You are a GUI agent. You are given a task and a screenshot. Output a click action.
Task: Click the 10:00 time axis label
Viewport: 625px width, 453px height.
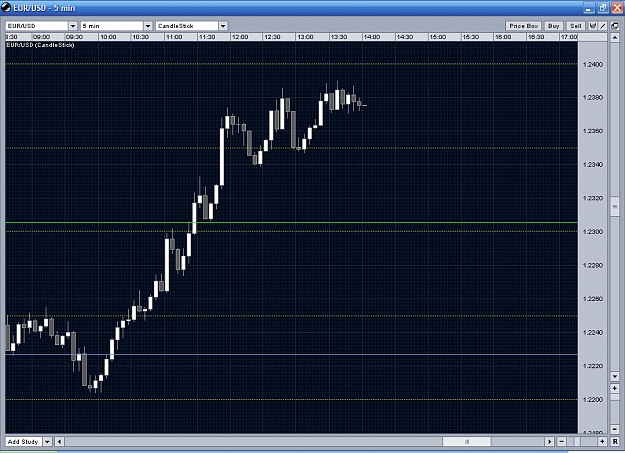coord(108,37)
